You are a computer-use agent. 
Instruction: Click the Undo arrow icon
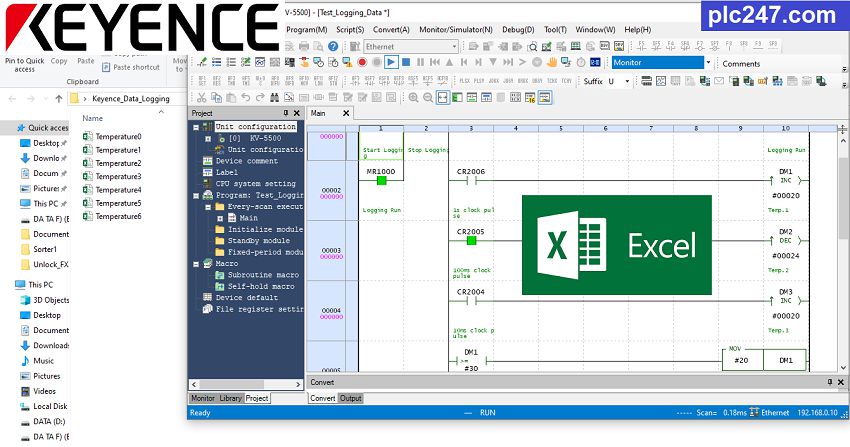pyautogui.click(x=246, y=98)
